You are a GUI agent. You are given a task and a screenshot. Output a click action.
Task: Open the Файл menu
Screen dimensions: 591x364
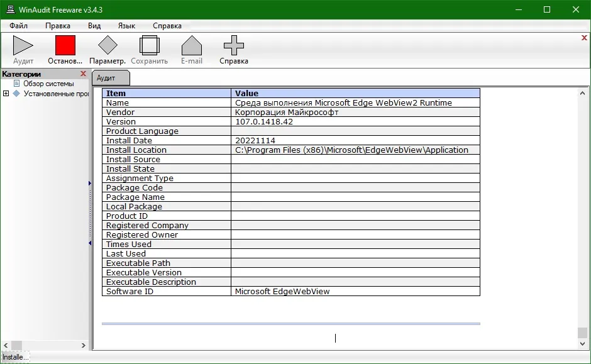point(18,26)
